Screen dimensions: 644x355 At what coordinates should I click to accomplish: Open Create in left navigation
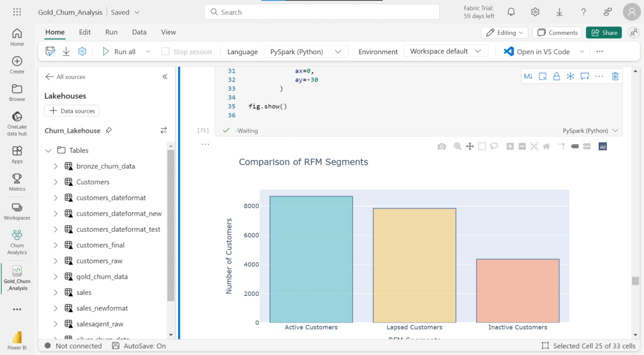tap(17, 65)
